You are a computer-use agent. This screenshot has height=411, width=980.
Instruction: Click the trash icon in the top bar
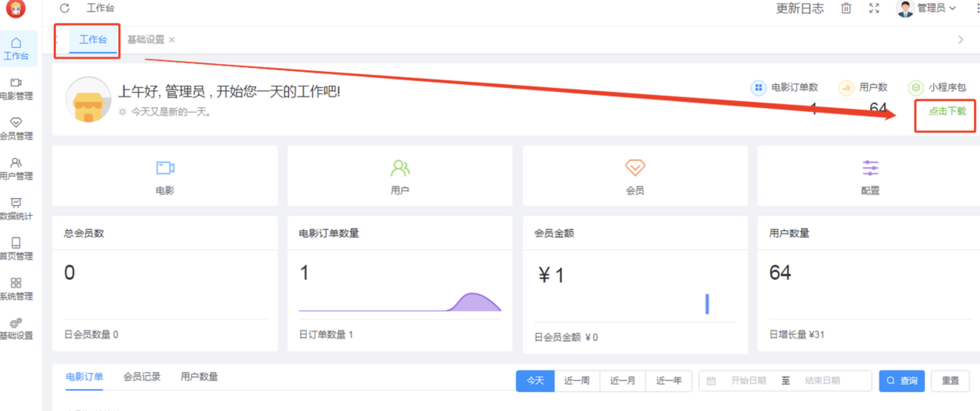coord(845,8)
